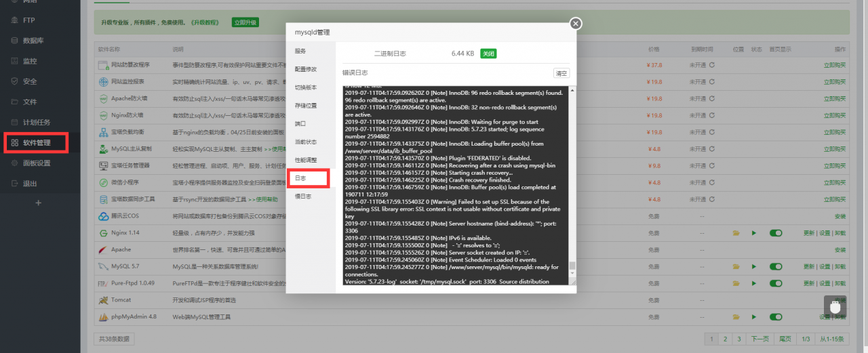The height and width of the screenshot is (353, 868).
Task: Click green 关闭 button beside binary log
Action: click(x=488, y=53)
